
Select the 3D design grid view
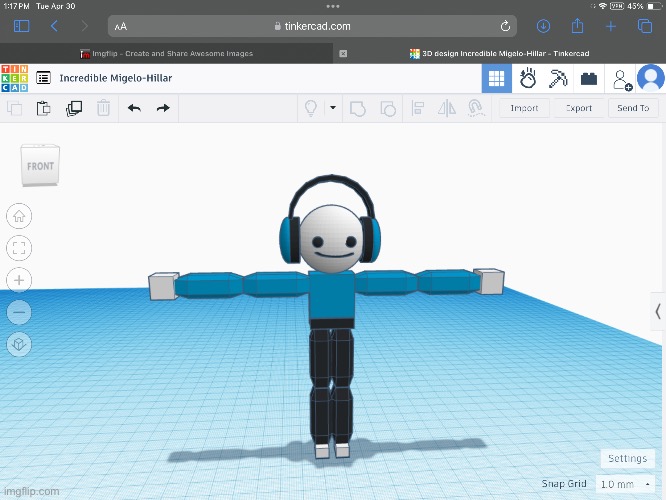coord(497,79)
